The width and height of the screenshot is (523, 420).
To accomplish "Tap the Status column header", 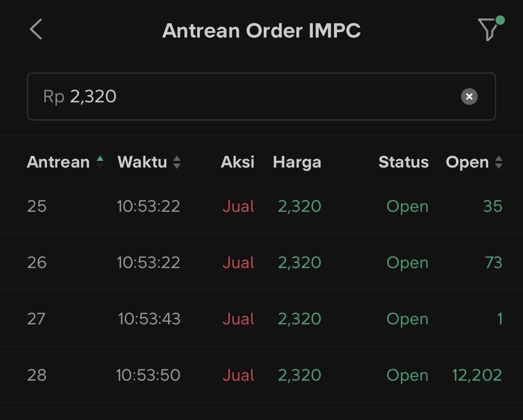I will tap(403, 162).
